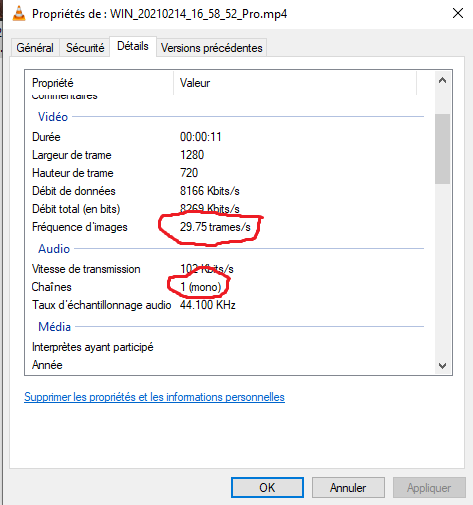Click the 8166 Kbits/s value

(x=210, y=191)
